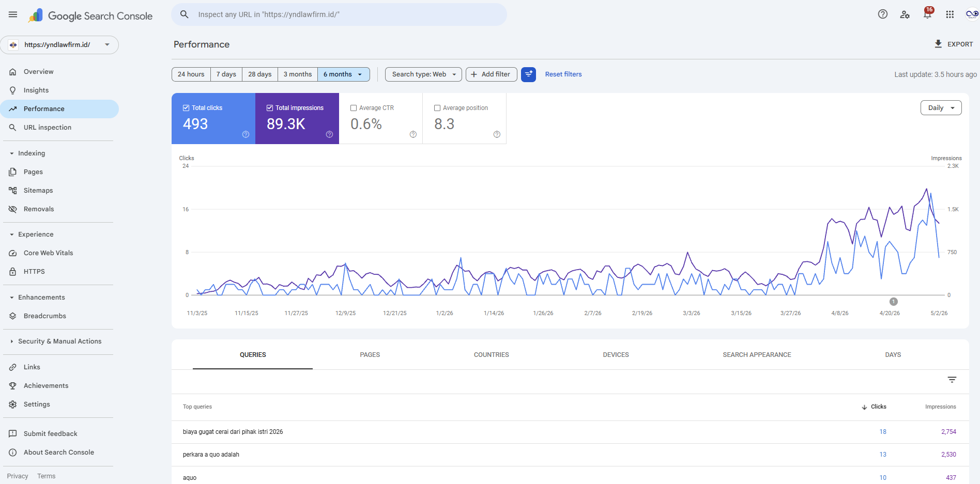The image size is (980, 484).
Task: Open the hamburger main menu
Action: (13, 14)
